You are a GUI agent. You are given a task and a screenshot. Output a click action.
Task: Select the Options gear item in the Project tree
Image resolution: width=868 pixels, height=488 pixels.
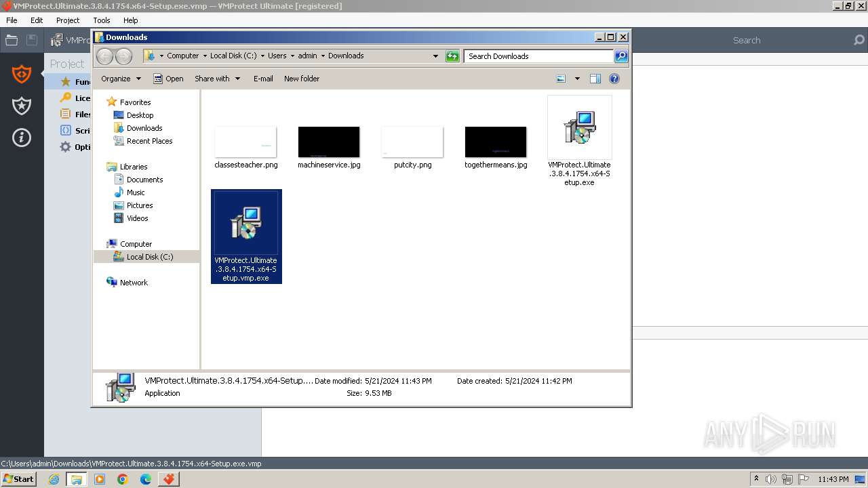[x=75, y=147]
